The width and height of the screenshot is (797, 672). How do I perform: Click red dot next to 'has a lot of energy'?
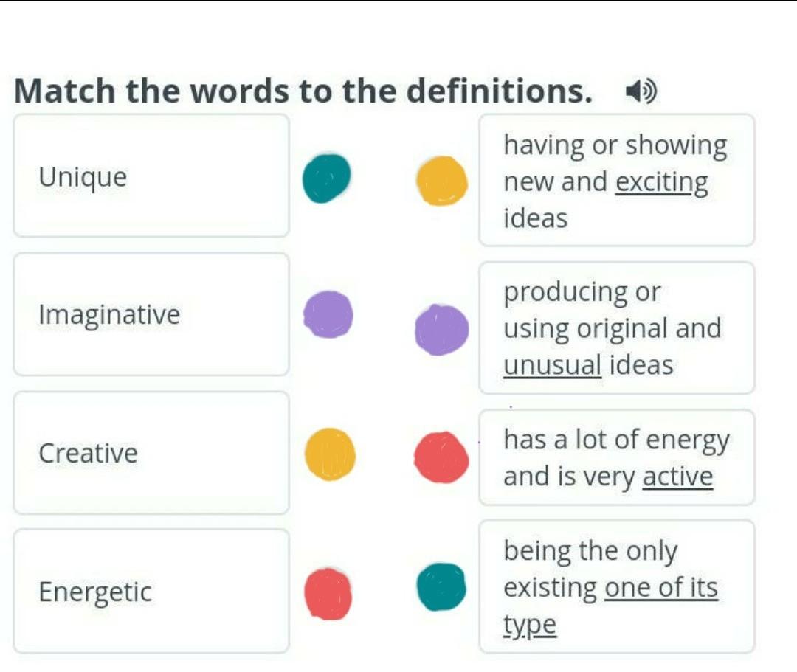pyautogui.click(x=441, y=457)
